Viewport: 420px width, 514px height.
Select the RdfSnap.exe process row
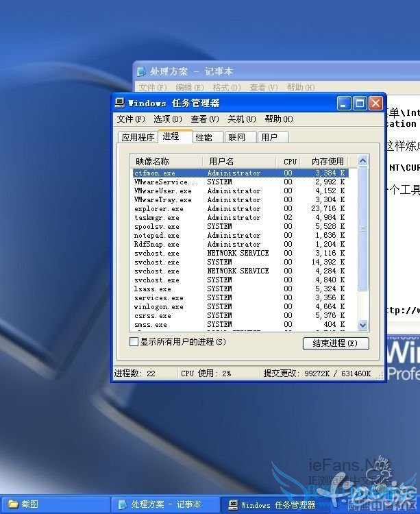(x=240, y=244)
